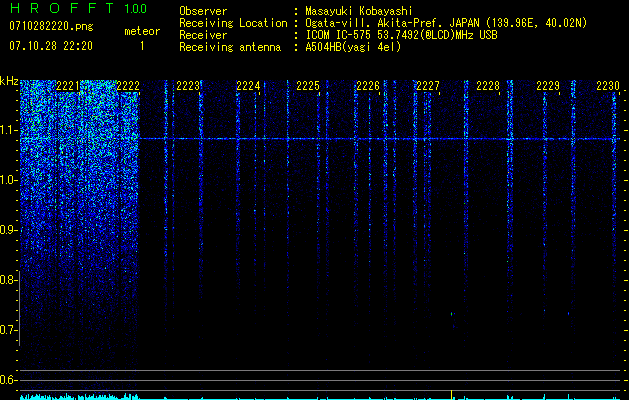
Task: Click the 2227 time marker
Action: pyautogui.click(x=428, y=86)
